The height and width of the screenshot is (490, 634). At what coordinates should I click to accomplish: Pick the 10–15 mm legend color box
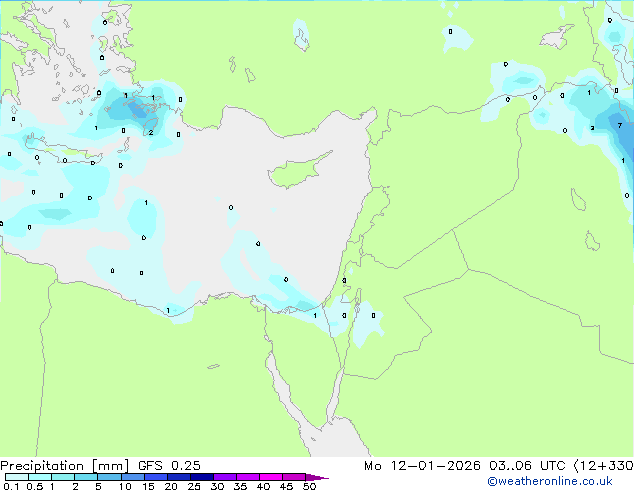pyautogui.click(x=132, y=477)
